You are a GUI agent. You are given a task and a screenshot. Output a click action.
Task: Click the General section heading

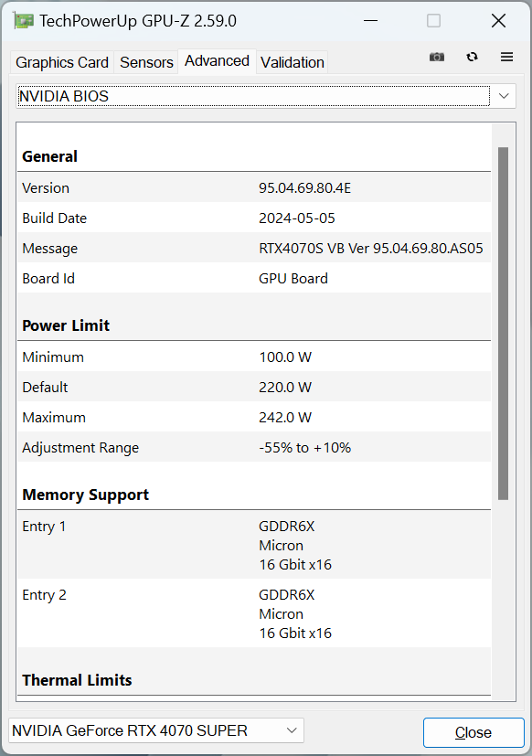pyautogui.click(x=49, y=156)
